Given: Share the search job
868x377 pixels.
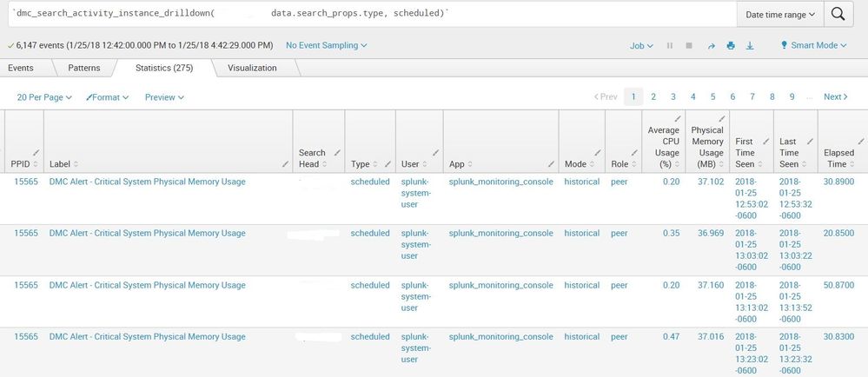Looking at the screenshot, I should pos(711,45).
